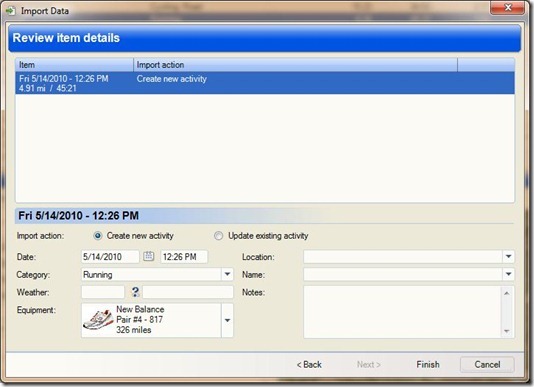Click the '4.91 mi / 45:21' text
Screen dimensions: 534x387
[x=48, y=88]
